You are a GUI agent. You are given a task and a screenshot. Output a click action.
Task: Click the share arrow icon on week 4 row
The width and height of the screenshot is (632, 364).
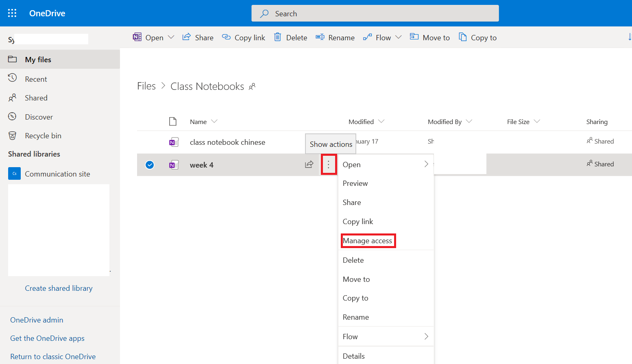[x=309, y=164]
